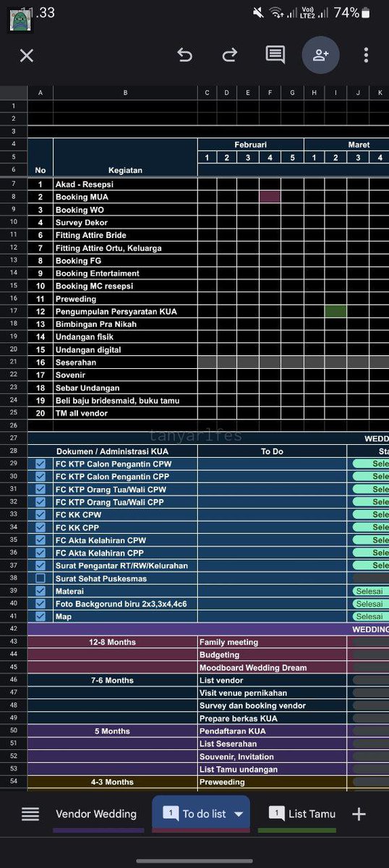The image size is (389, 868).
Task: Select column B header
Action: [125, 93]
